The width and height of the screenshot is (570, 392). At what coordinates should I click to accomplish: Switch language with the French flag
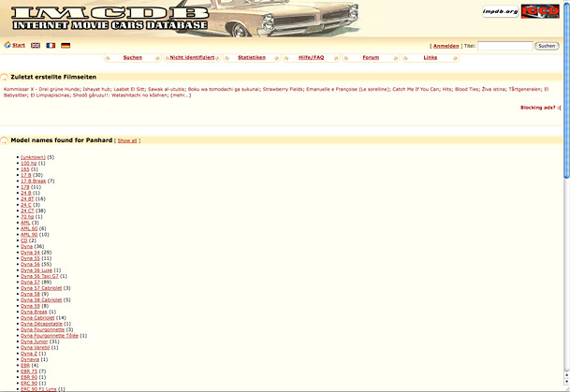point(51,45)
